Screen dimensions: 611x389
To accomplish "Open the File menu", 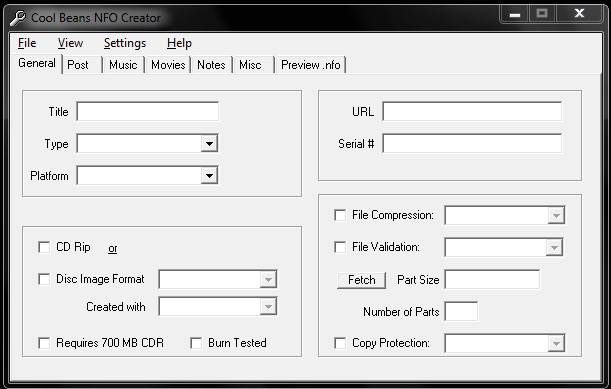I will [x=27, y=43].
